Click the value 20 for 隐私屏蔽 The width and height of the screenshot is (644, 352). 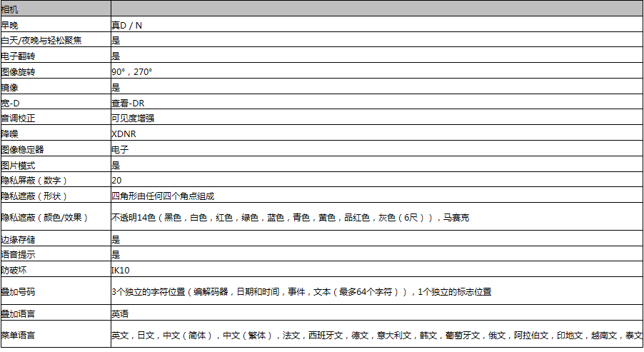116,180
